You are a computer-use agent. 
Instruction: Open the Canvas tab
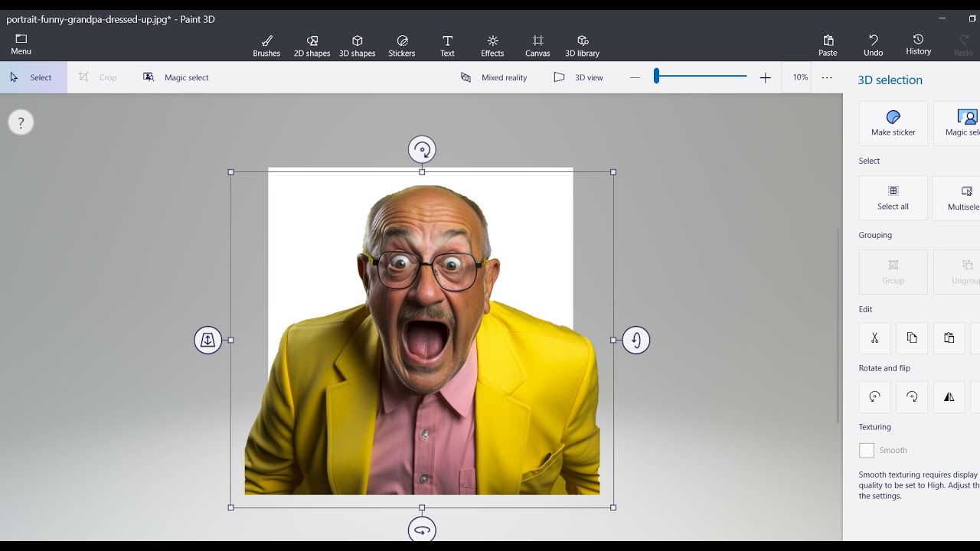point(537,46)
